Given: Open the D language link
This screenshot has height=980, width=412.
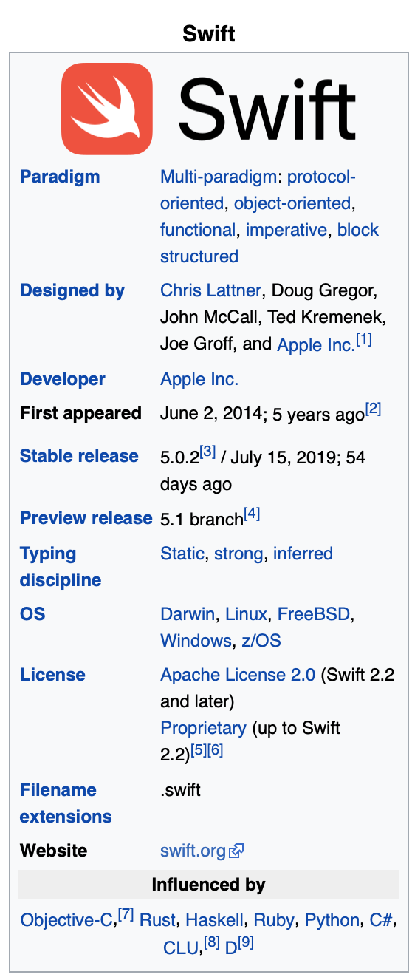Looking at the screenshot, I should click(230, 947).
